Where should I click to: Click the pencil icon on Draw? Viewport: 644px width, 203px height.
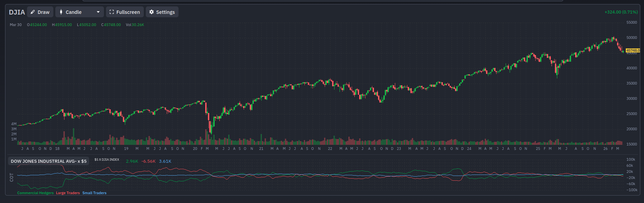click(x=33, y=12)
